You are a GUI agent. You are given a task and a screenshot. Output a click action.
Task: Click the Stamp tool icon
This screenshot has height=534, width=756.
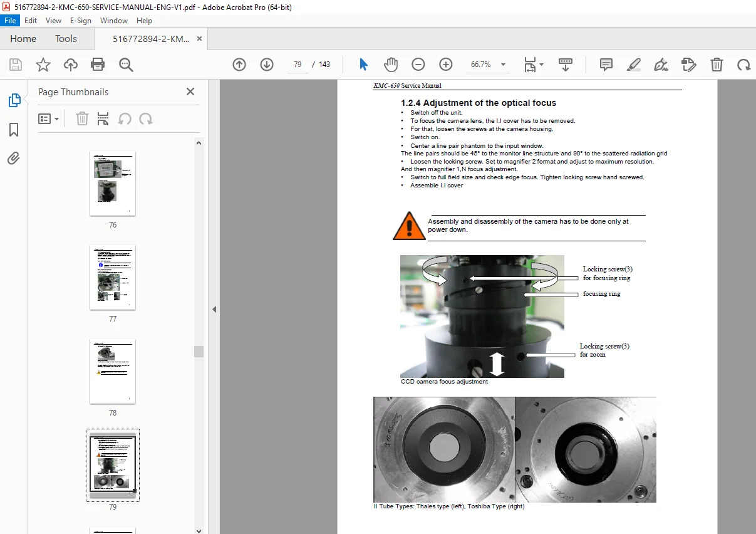coord(689,65)
